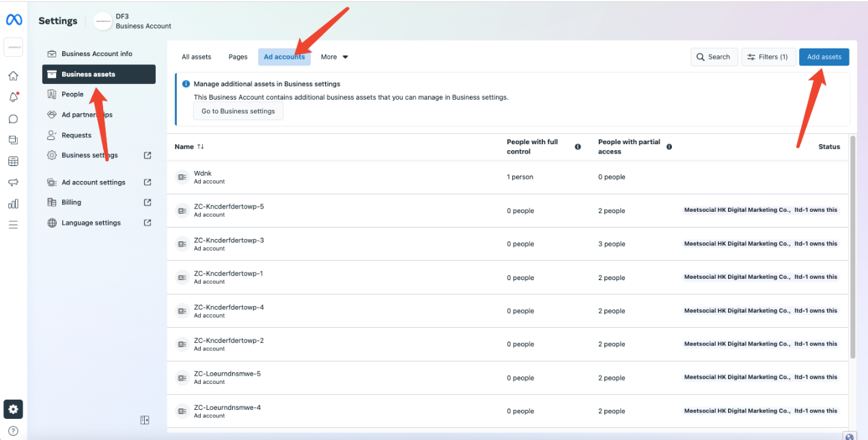Select the All assets tab
The width and height of the screenshot is (868, 440).
click(x=196, y=57)
